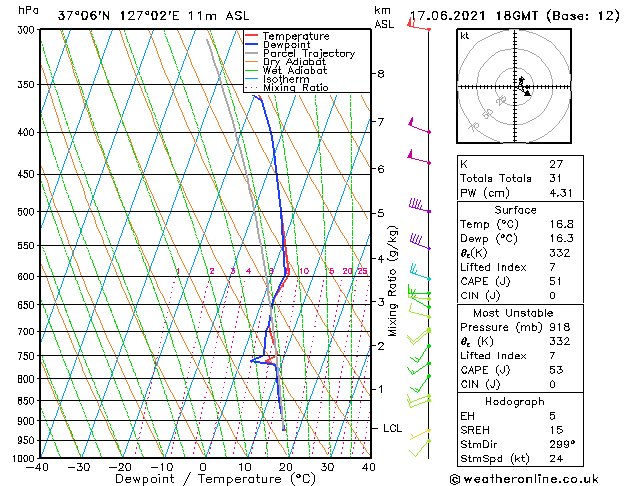Click the Totals Totals value 31
The height and width of the screenshot is (486, 629).
click(555, 178)
